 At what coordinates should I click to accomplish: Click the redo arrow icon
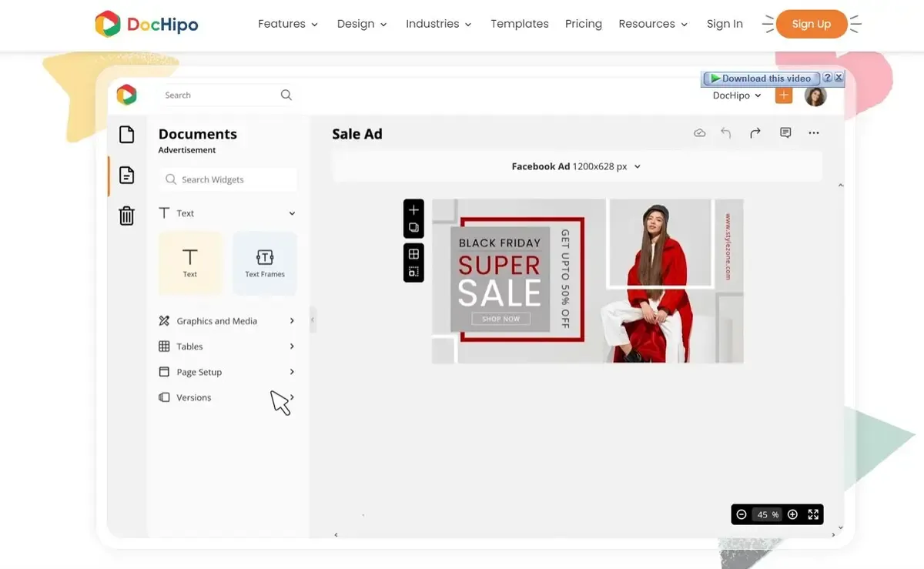755,133
